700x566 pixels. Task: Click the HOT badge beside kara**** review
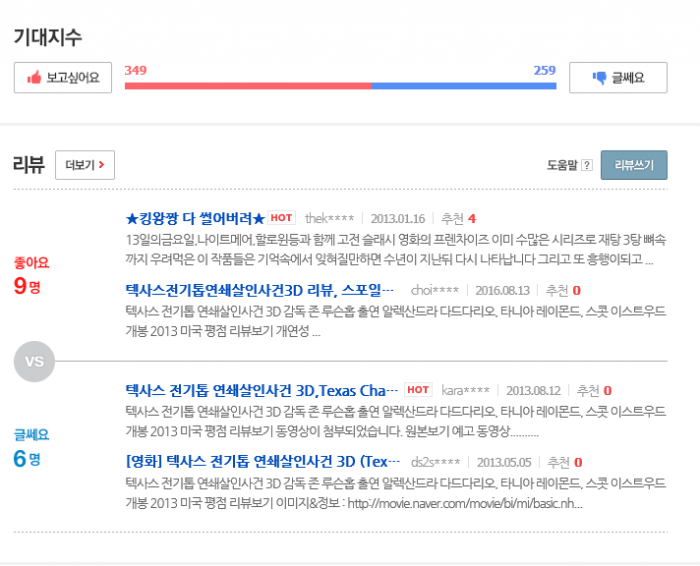(x=418, y=390)
